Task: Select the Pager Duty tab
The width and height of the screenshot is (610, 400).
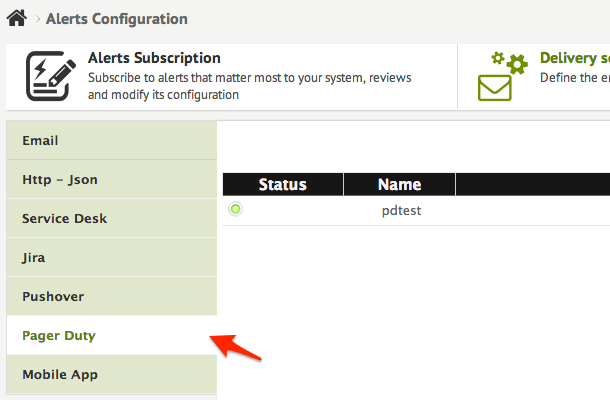Action: click(x=59, y=336)
